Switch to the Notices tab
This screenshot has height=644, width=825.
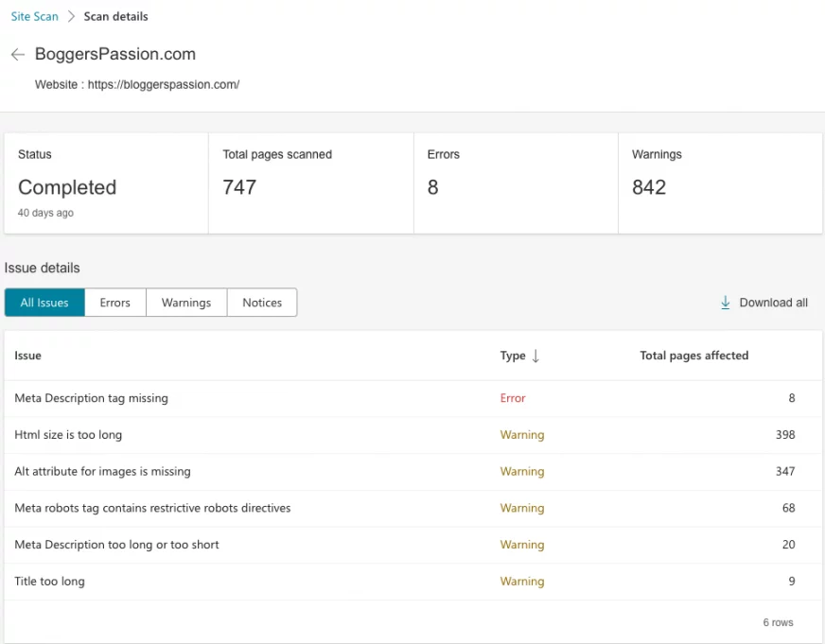262,303
